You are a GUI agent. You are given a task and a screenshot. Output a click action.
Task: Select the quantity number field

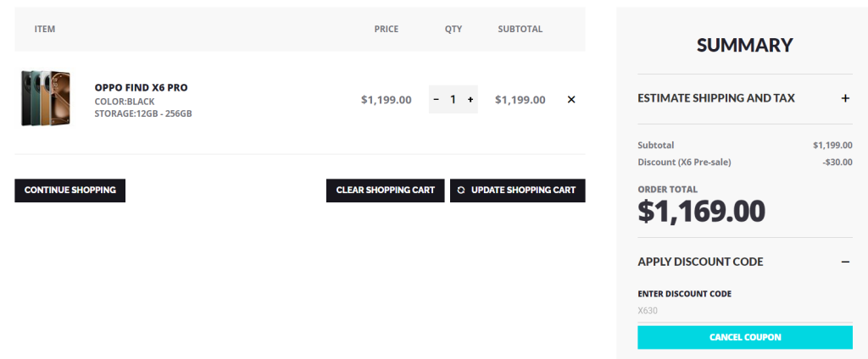pos(453,100)
